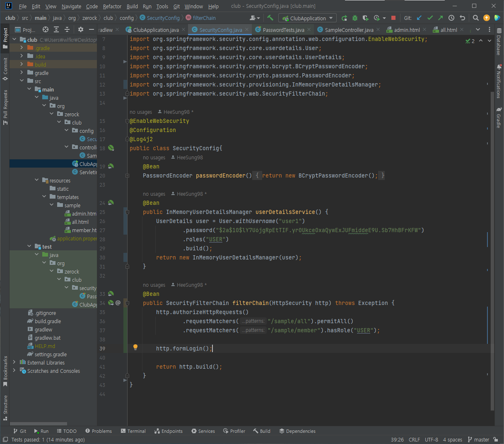Open the Dependencies tool window
The width and height of the screenshot is (504, 444).
(x=297, y=431)
